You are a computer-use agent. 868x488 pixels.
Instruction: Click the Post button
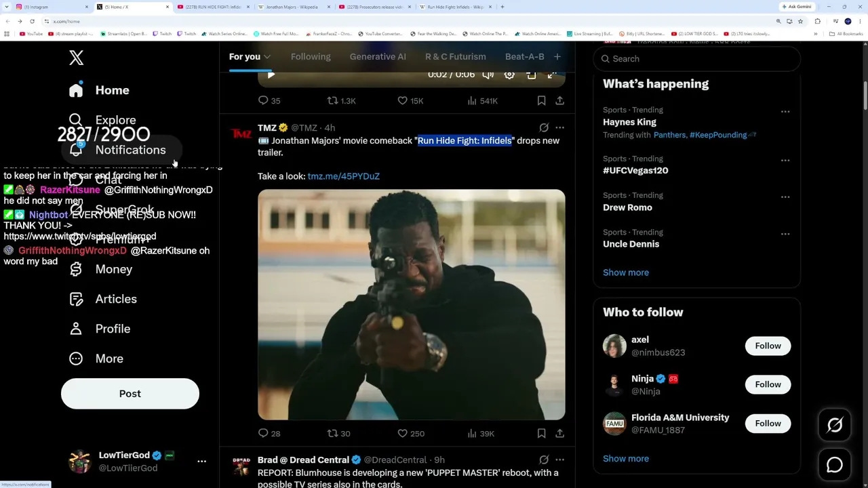pyautogui.click(x=130, y=394)
